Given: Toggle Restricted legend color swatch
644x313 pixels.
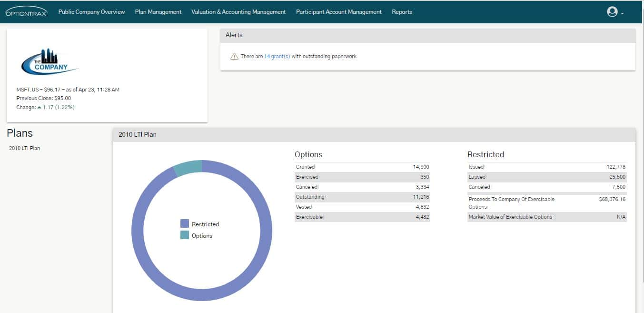Looking at the screenshot, I should coord(185,224).
